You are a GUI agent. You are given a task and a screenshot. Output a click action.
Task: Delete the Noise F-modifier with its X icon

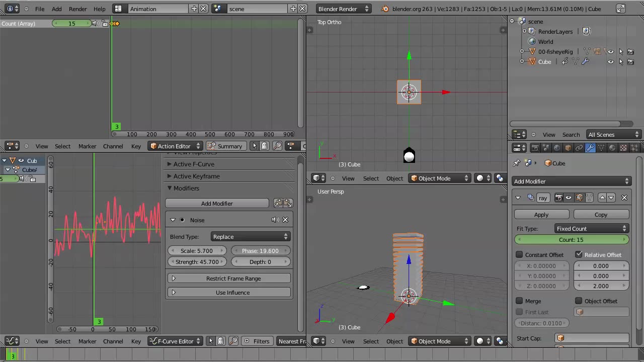pyautogui.click(x=285, y=220)
